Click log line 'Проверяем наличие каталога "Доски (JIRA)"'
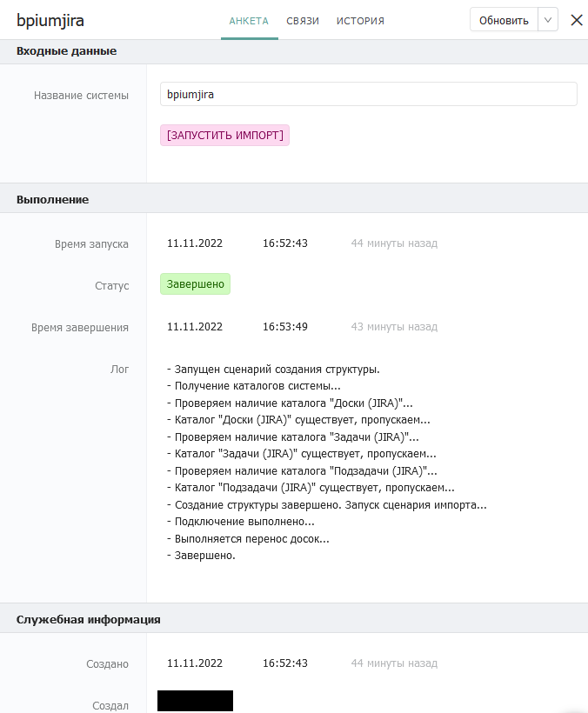Screen dimensions: 588x713 (x=290, y=403)
